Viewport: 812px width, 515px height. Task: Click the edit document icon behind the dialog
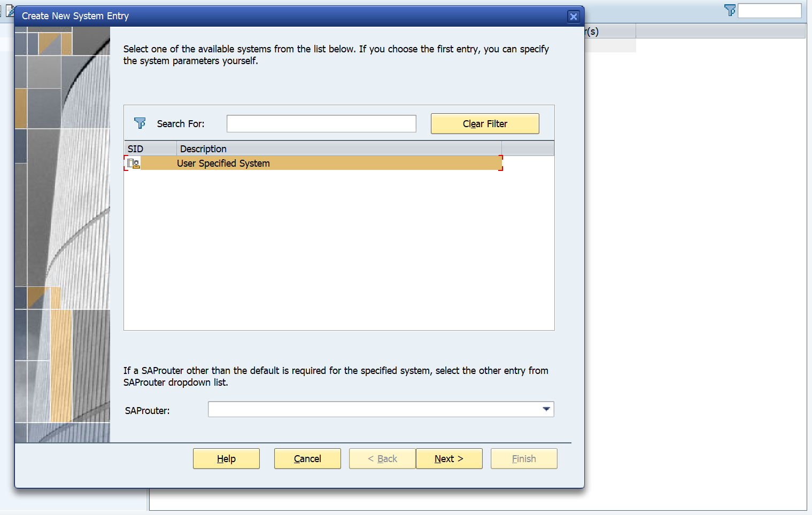(x=10, y=10)
